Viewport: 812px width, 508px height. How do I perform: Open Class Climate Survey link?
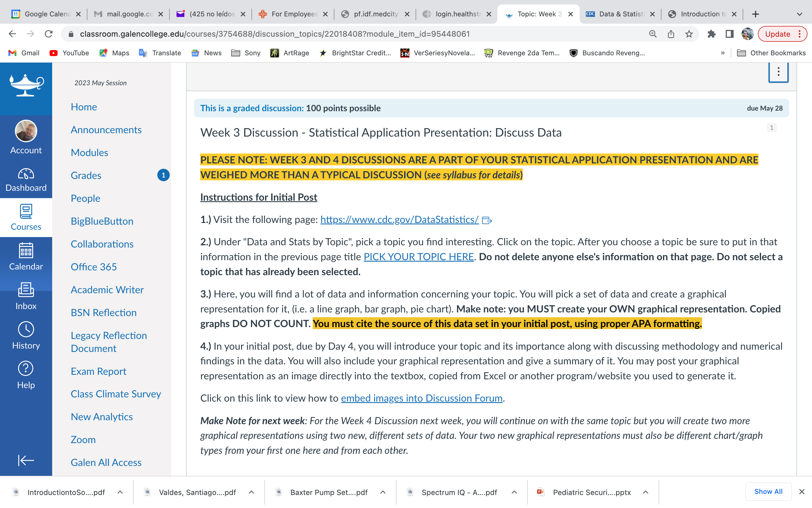pyautogui.click(x=116, y=394)
